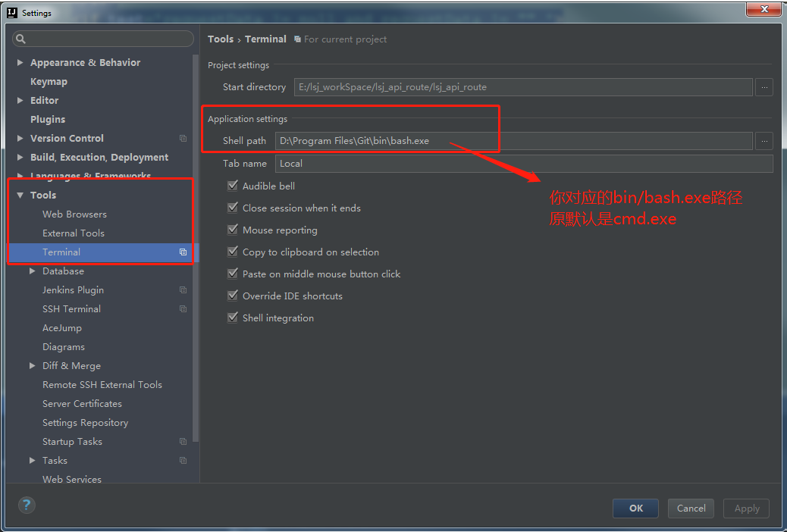Uncheck the Audible bell option
The height and width of the screenshot is (532, 787).
(x=232, y=186)
